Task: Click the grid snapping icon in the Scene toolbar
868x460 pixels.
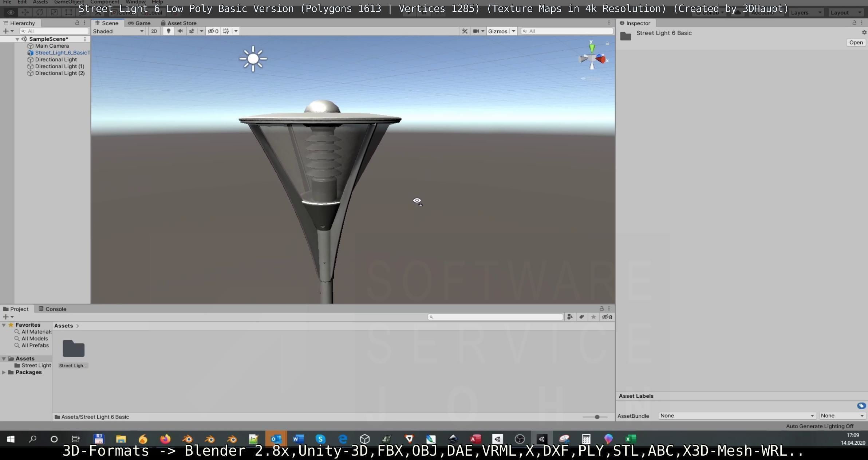Action: [226, 31]
